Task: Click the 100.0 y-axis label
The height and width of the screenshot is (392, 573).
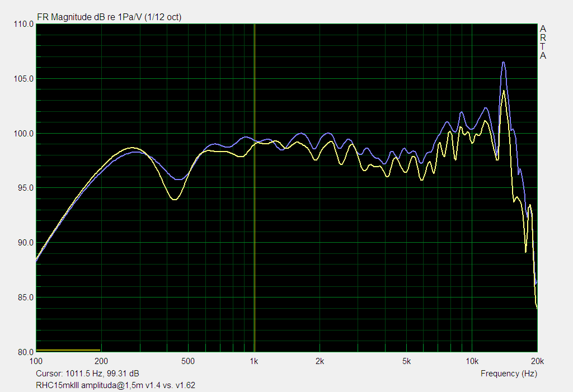Action: pyautogui.click(x=24, y=134)
